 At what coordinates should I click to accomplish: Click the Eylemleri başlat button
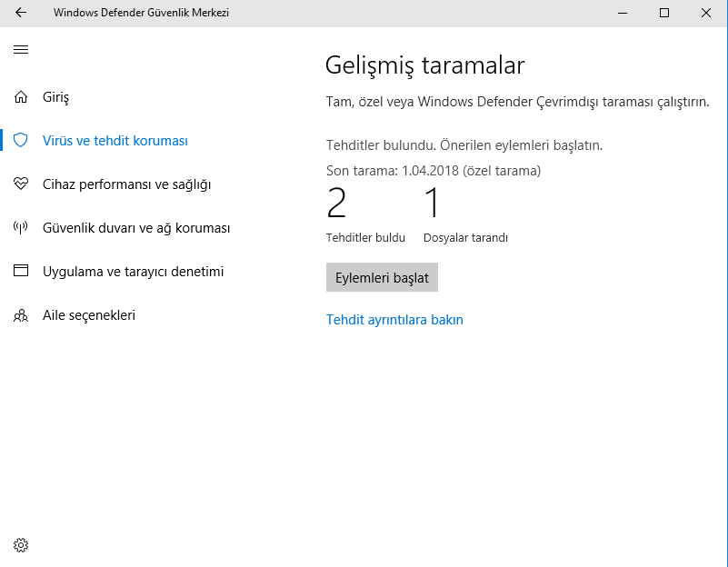(382, 277)
